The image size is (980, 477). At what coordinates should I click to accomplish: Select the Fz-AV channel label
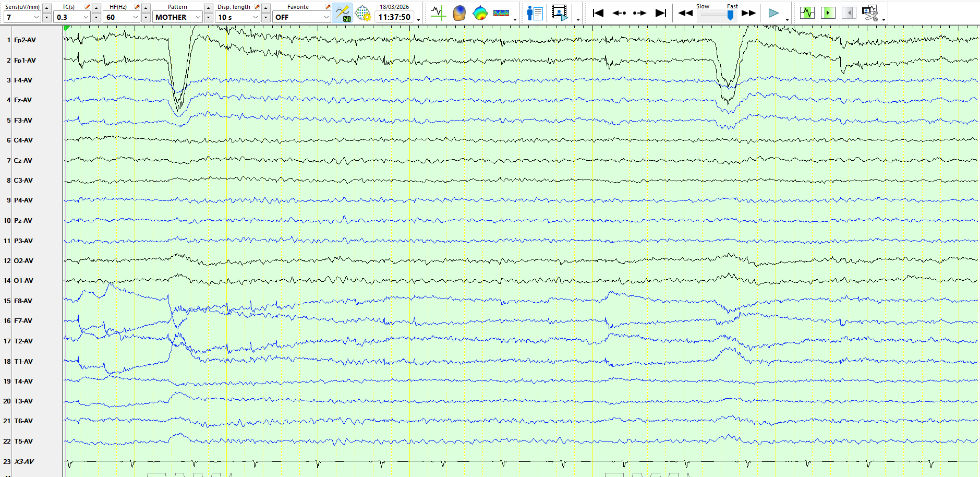tap(23, 100)
